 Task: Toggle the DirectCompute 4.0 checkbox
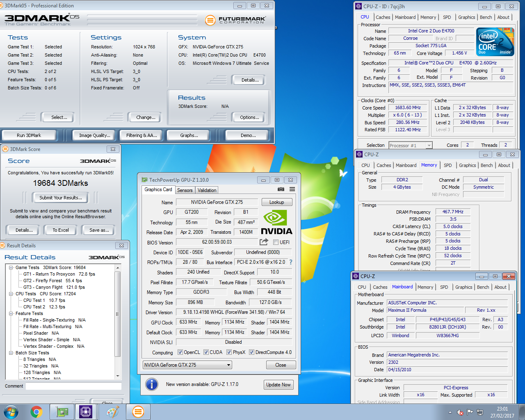pyautogui.click(x=251, y=352)
